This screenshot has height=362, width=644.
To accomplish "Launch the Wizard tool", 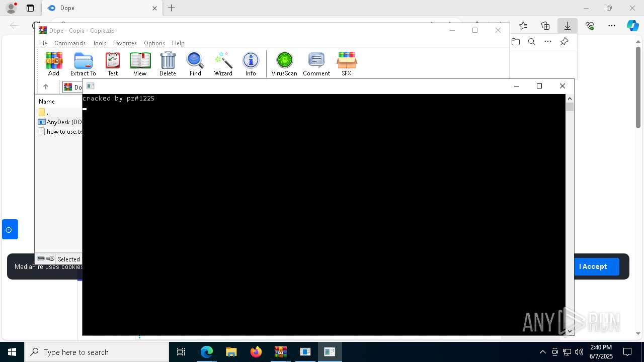I will pyautogui.click(x=223, y=64).
